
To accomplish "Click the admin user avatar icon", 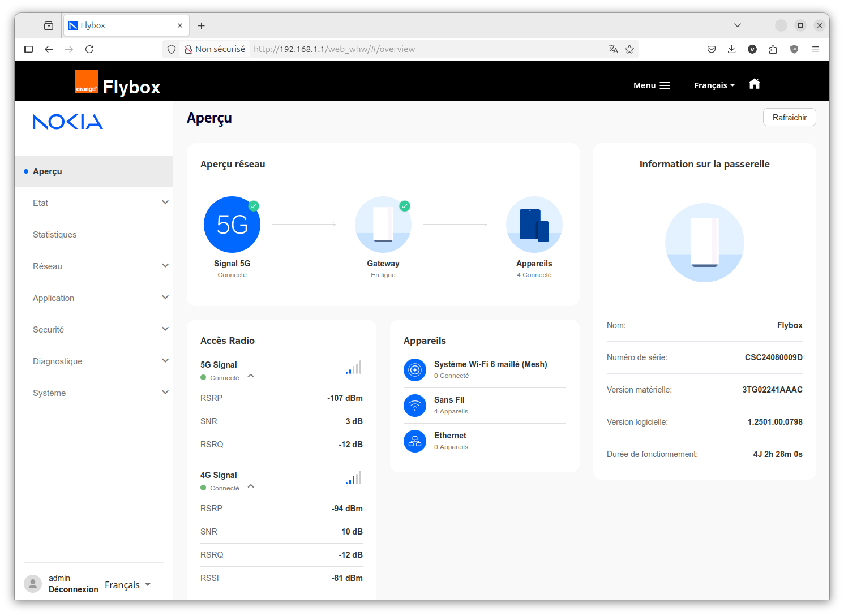I will (33, 584).
